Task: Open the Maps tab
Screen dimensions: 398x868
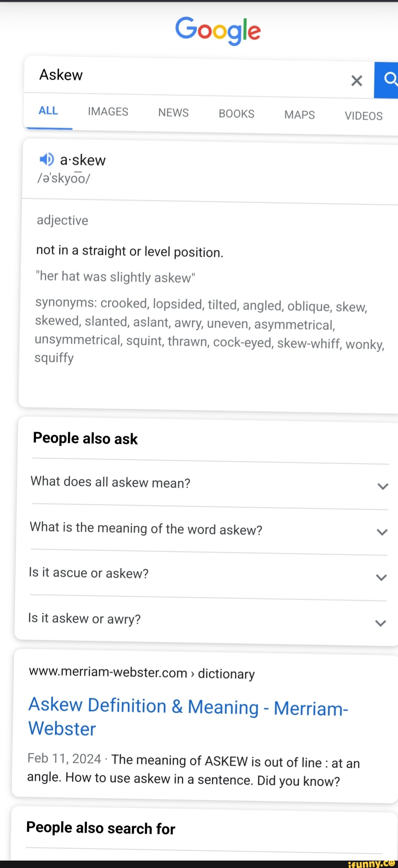Action: pos(299,115)
